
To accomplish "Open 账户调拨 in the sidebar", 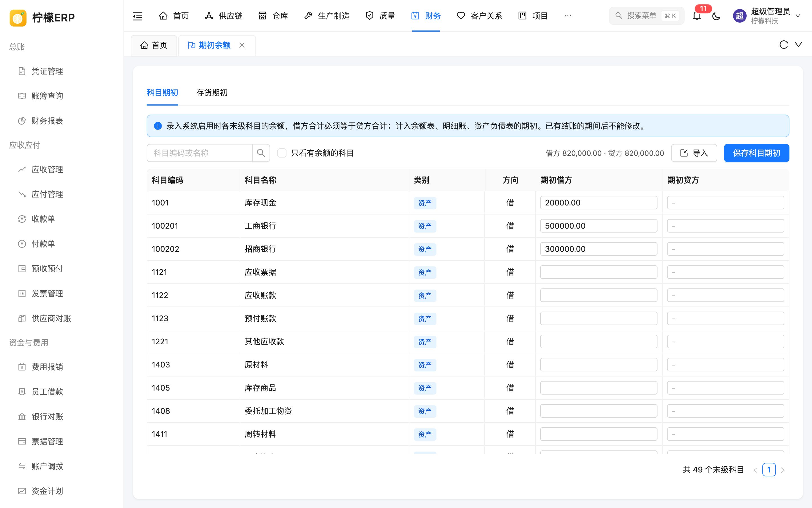I will point(47,466).
